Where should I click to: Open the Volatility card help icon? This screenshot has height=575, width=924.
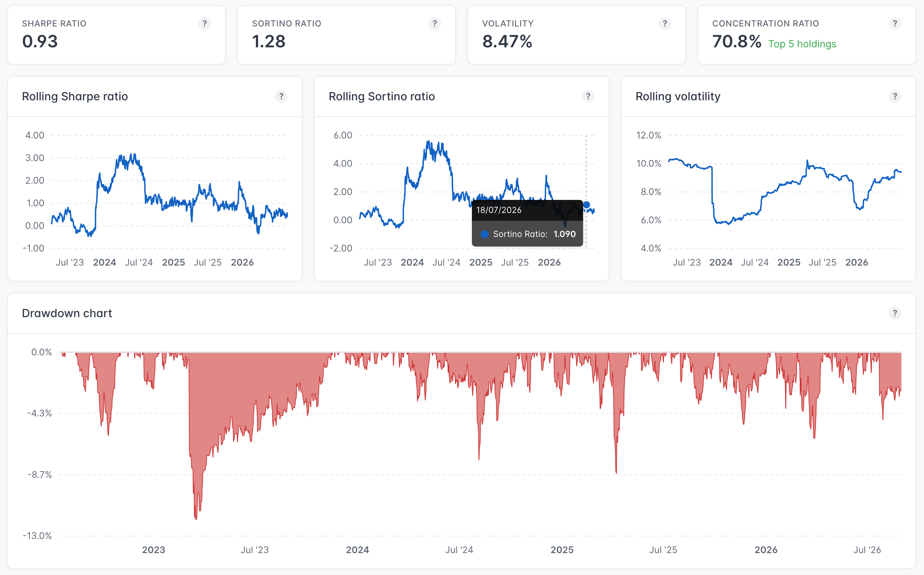(665, 24)
